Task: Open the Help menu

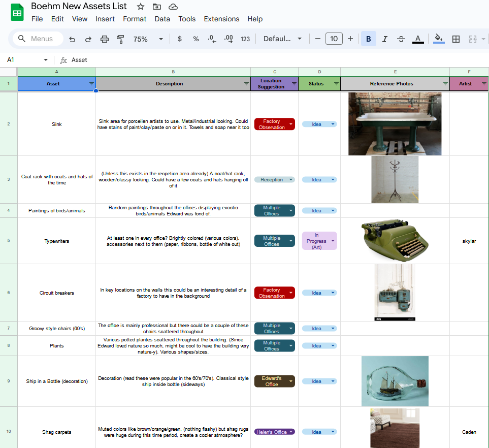Action: click(x=255, y=19)
